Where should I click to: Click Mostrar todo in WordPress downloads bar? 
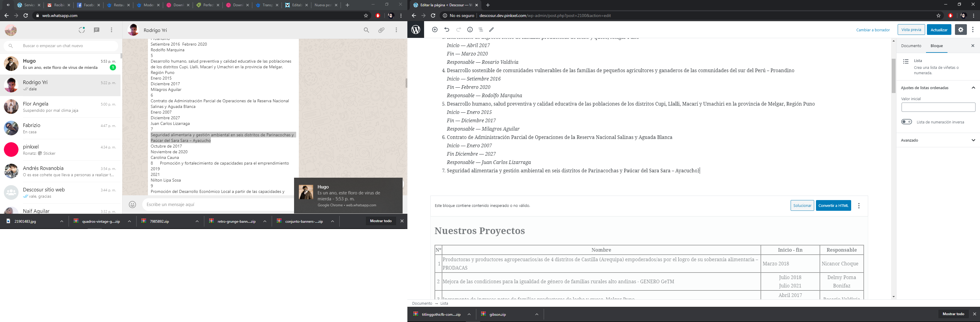click(x=953, y=314)
